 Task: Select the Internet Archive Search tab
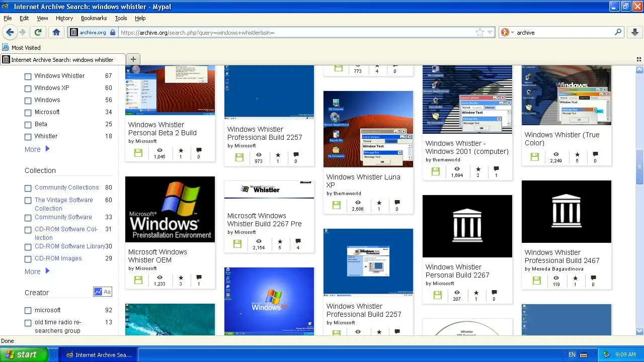63,59
